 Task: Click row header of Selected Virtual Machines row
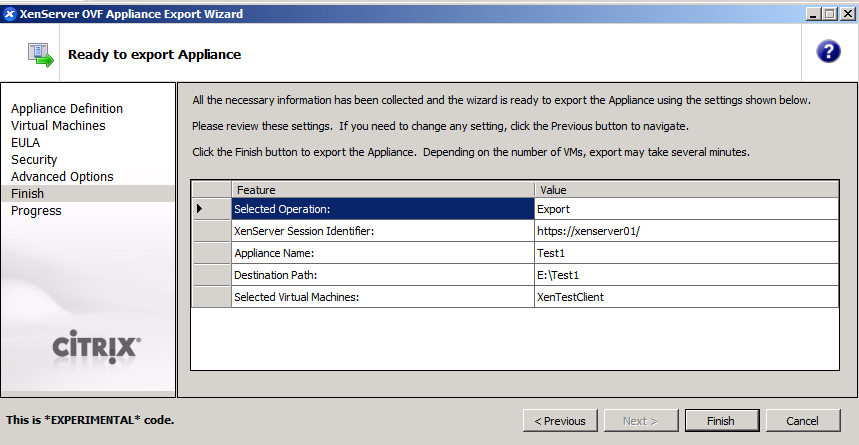pyautogui.click(x=211, y=296)
